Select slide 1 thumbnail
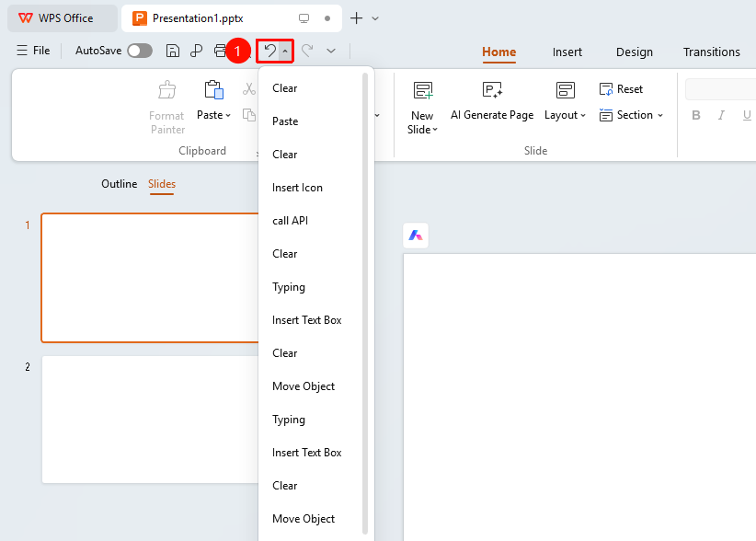Screen dimensions: 756x541 coord(151,278)
